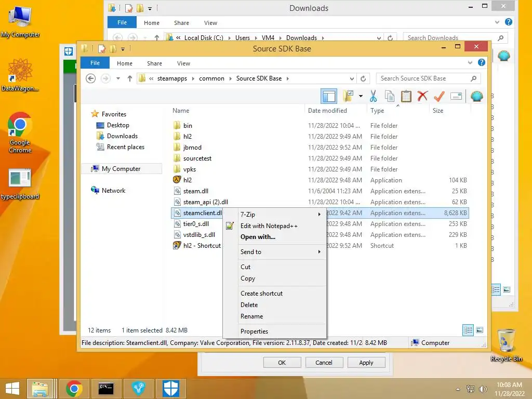Select the common breadcrumb segment

point(211,79)
